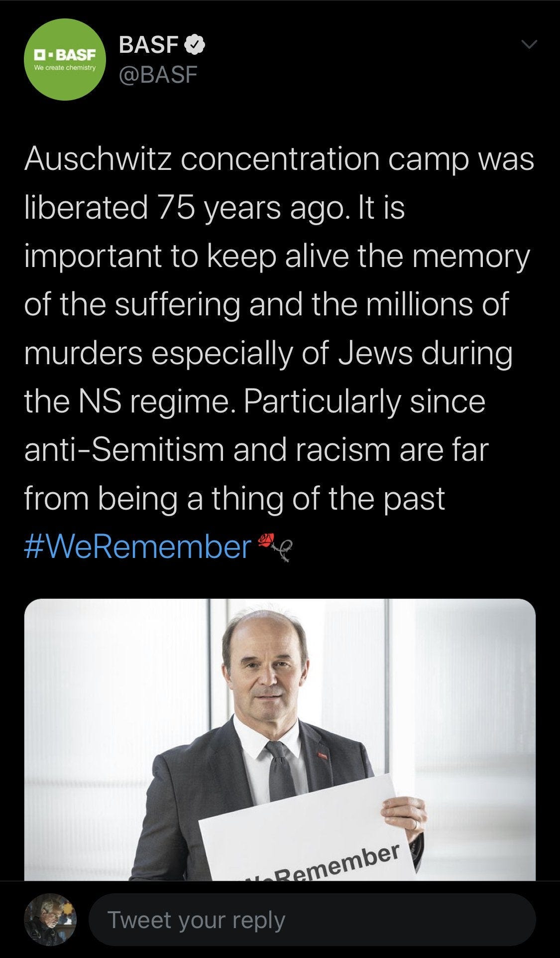Open the tweet's attached photo
Viewport: 560px width, 958px height.
280,739
